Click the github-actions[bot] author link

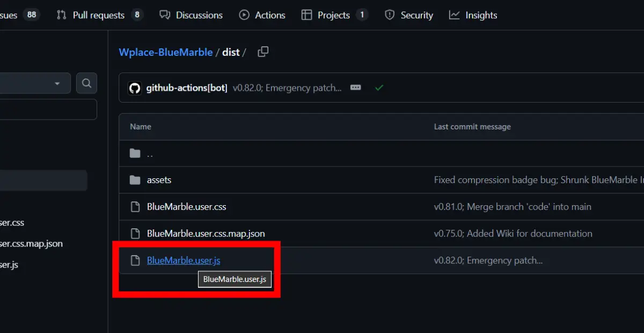tap(187, 88)
